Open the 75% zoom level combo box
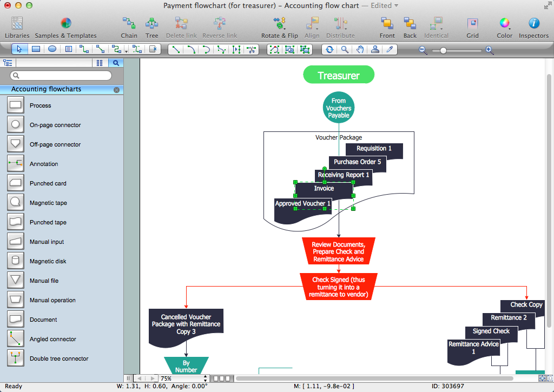This screenshot has width=554, height=392. coord(183,378)
